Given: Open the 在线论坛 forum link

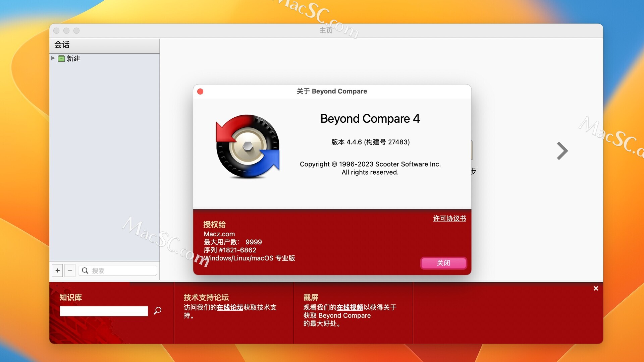Looking at the screenshot, I should 230,307.
